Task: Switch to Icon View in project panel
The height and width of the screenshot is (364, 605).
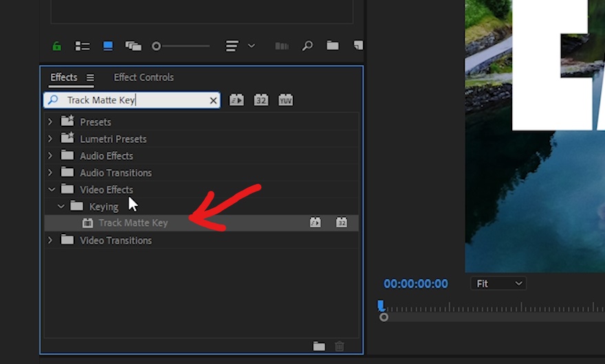Action: (108, 46)
